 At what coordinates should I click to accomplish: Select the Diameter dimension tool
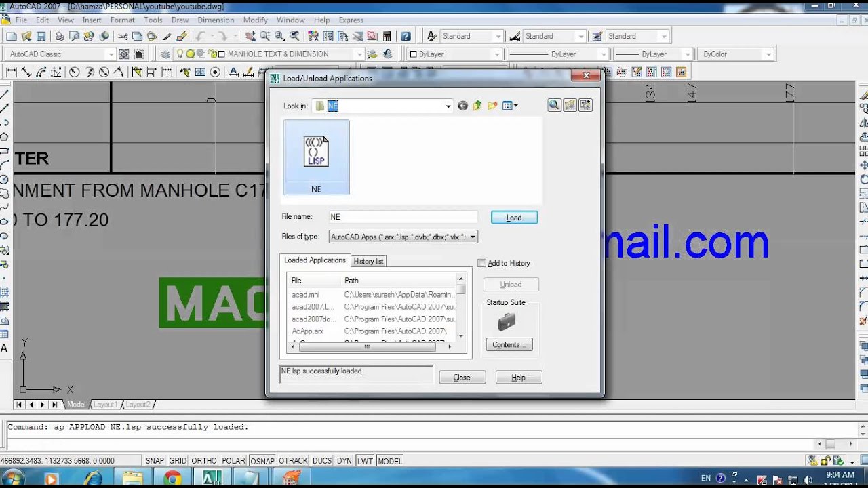[x=104, y=72]
